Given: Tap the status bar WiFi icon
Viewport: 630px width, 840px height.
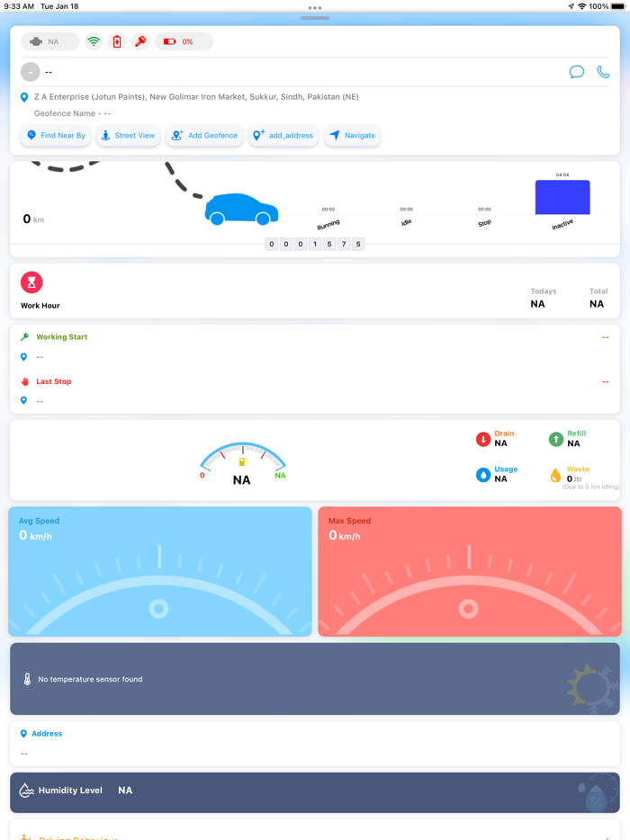Looking at the screenshot, I should pos(581,6).
